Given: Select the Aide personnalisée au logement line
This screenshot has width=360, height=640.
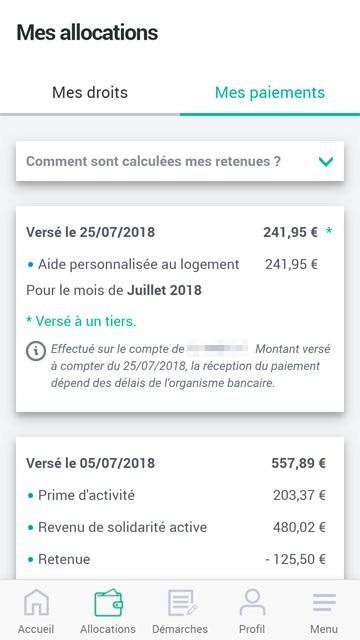Looking at the screenshot, I should [173, 264].
